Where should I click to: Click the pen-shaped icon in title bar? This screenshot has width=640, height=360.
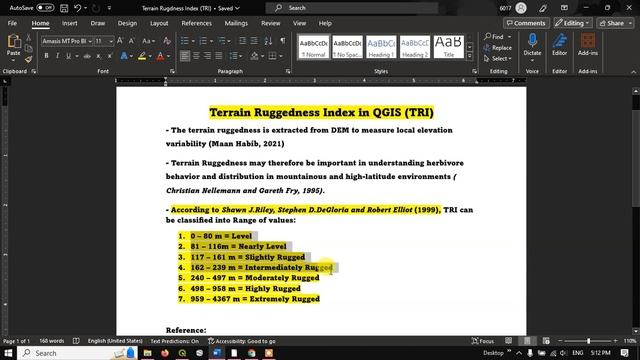tap(543, 8)
